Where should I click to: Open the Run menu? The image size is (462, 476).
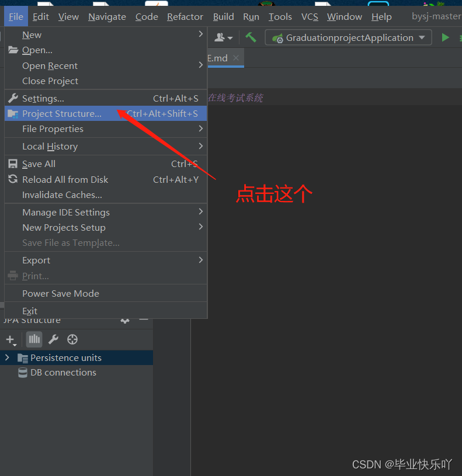point(251,17)
